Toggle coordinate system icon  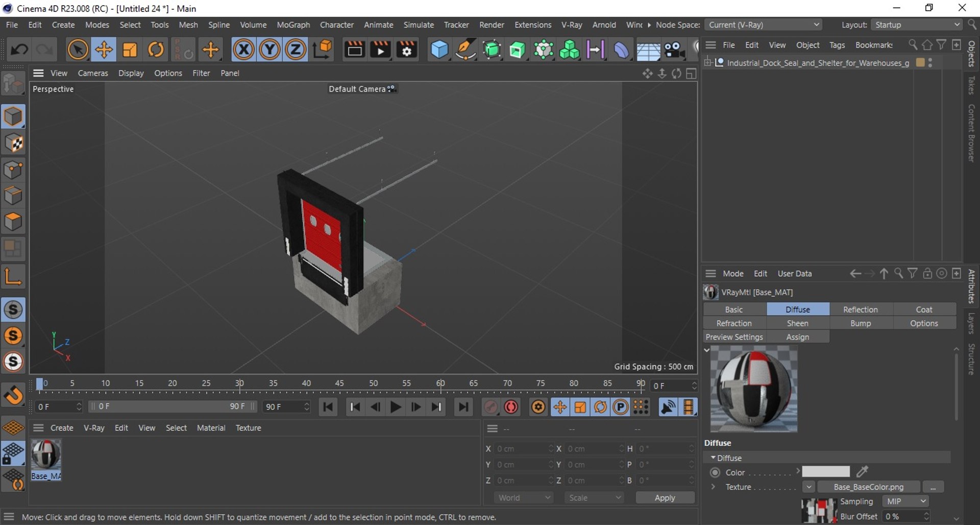coord(323,50)
